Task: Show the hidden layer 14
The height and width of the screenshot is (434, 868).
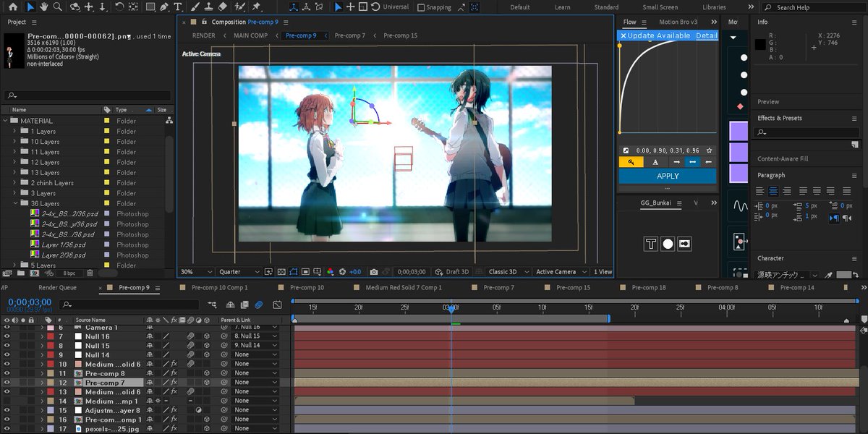Action: pyautogui.click(x=7, y=401)
